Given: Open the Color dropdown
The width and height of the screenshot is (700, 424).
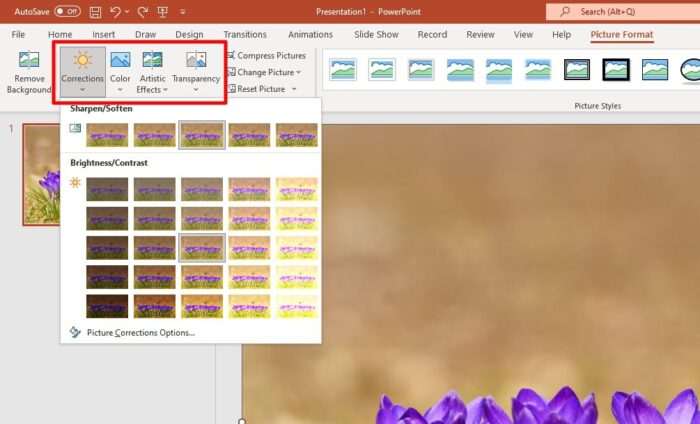Looking at the screenshot, I should click(120, 72).
